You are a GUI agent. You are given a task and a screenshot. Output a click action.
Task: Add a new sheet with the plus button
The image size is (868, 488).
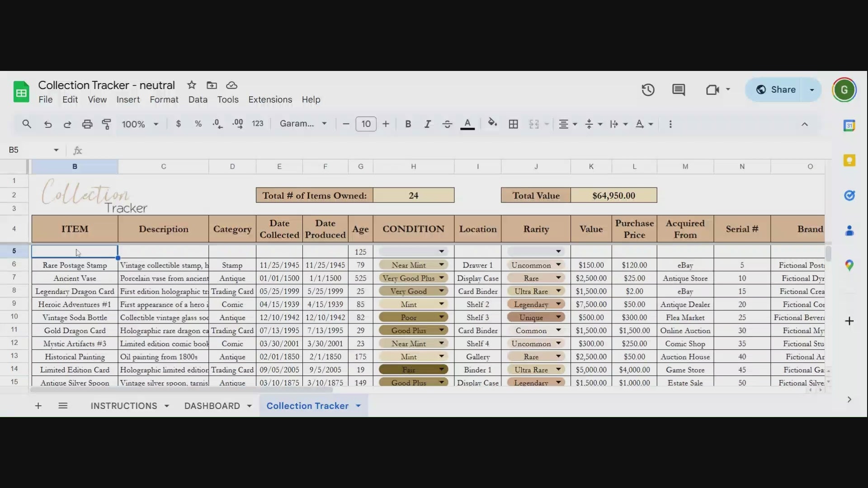tap(38, 405)
